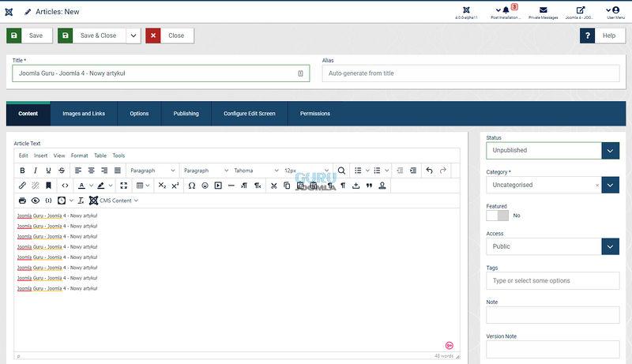The width and height of the screenshot is (632, 364).
Task: Open the table insert dropdown
Action: (143, 186)
